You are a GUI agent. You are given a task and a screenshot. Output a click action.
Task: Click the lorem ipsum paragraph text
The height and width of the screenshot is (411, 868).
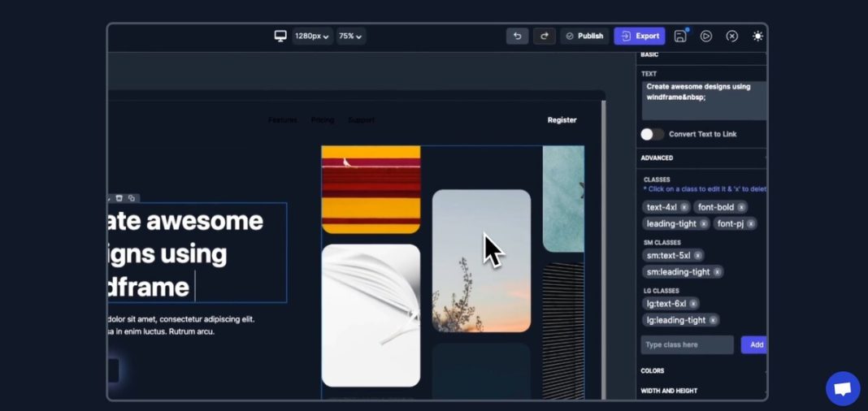181,325
